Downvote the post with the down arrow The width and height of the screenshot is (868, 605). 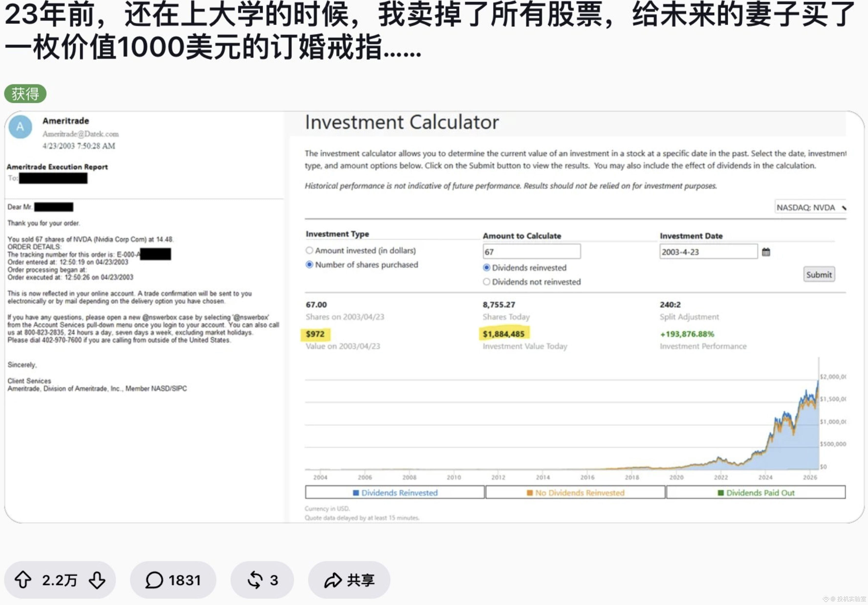coord(97,580)
